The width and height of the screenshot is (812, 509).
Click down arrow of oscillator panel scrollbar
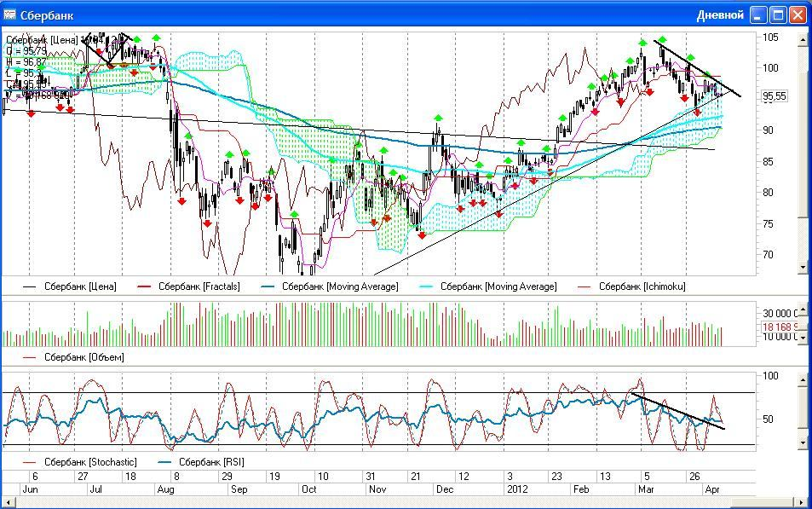803,443
